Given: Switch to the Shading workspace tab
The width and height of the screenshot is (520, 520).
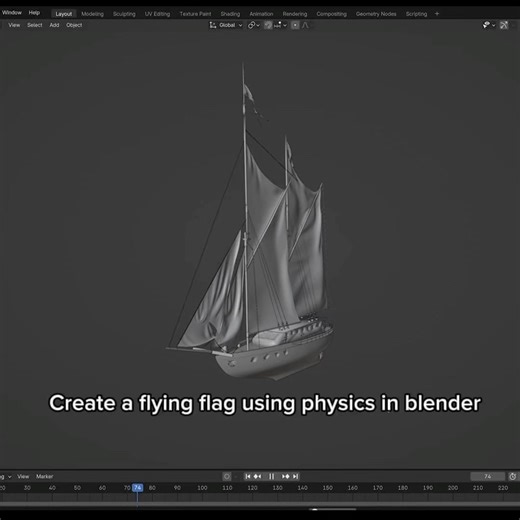Looking at the screenshot, I should [x=230, y=14].
